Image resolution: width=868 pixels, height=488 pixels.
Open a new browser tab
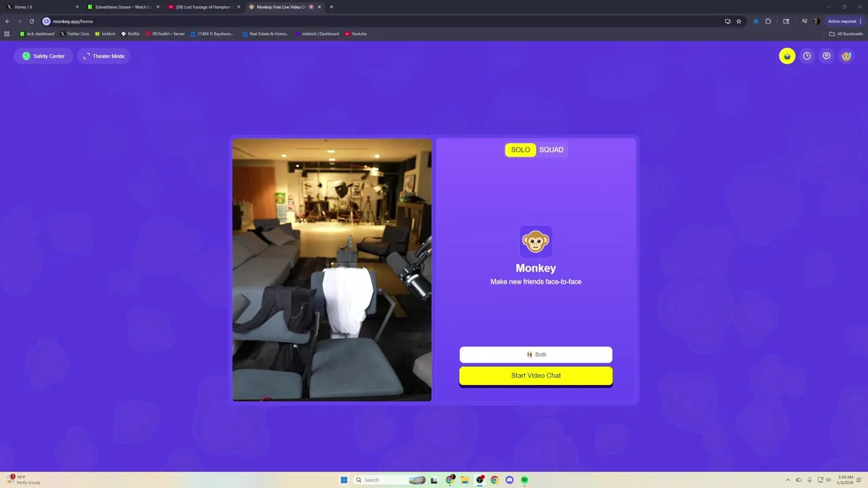332,7
